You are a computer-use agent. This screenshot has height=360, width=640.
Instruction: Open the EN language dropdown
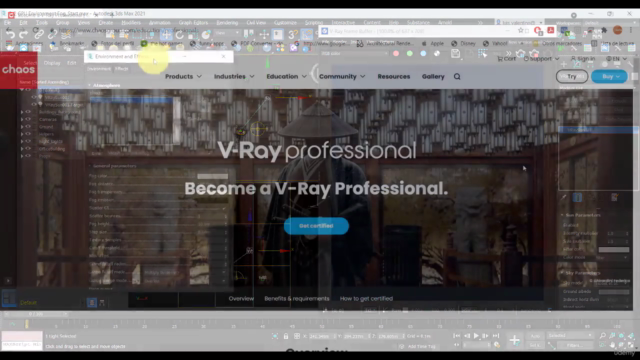point(616,59)
